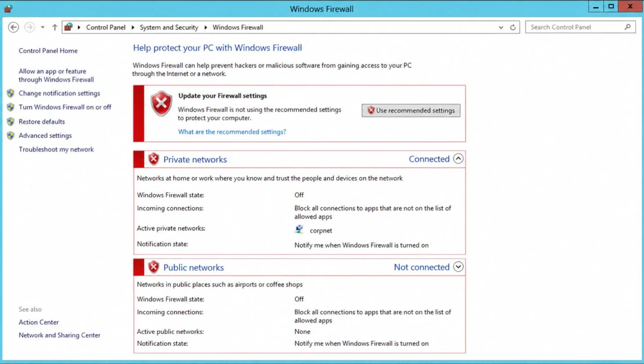Click the shield icon beside Advanced settings

click(11, 135)
